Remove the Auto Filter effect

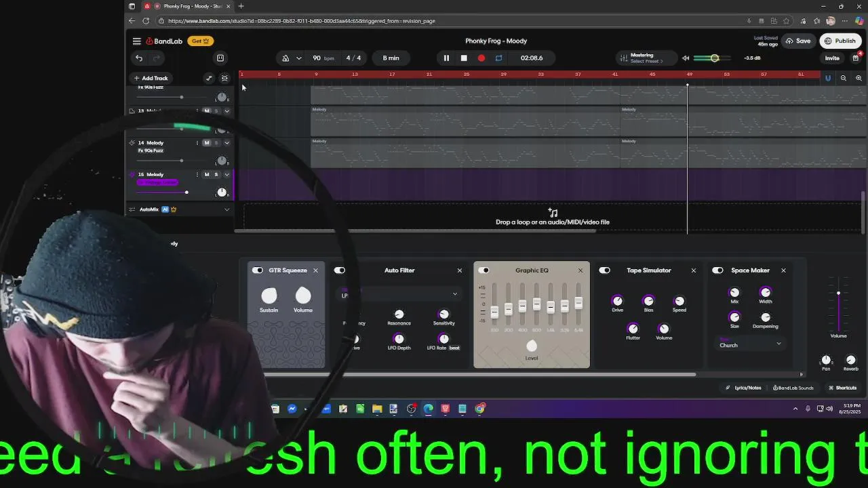[x=460, y=270]
